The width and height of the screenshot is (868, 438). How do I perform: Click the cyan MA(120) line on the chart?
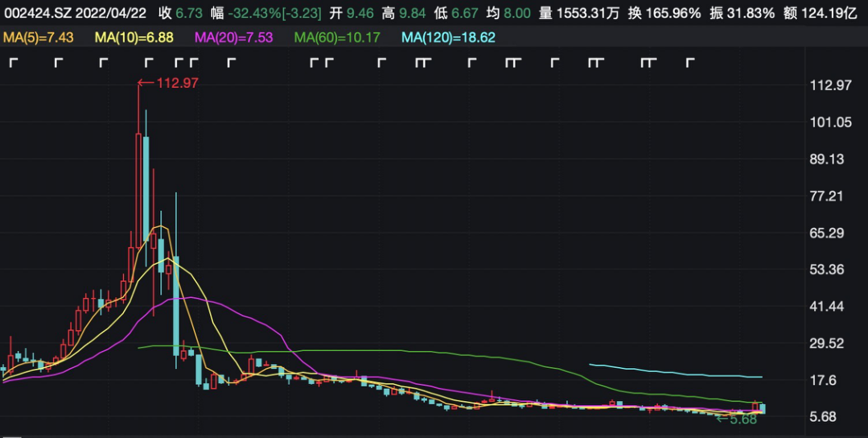pos(676,373)
